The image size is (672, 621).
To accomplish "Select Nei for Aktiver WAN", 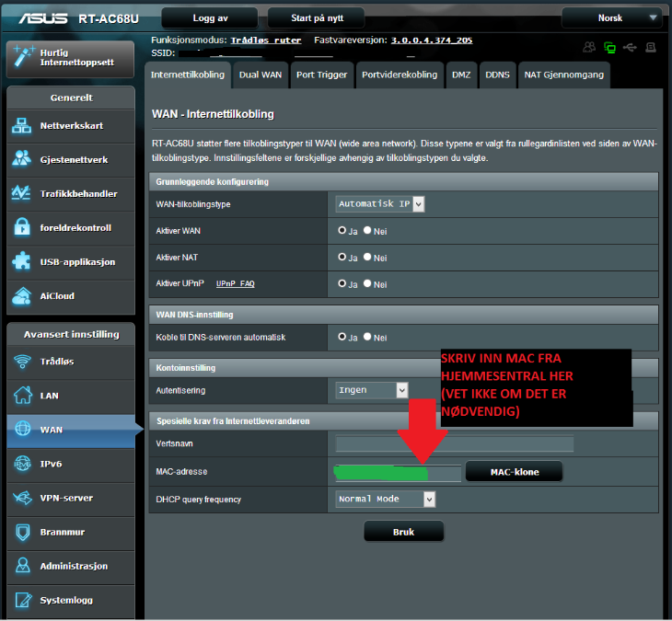I will (367, 230).
